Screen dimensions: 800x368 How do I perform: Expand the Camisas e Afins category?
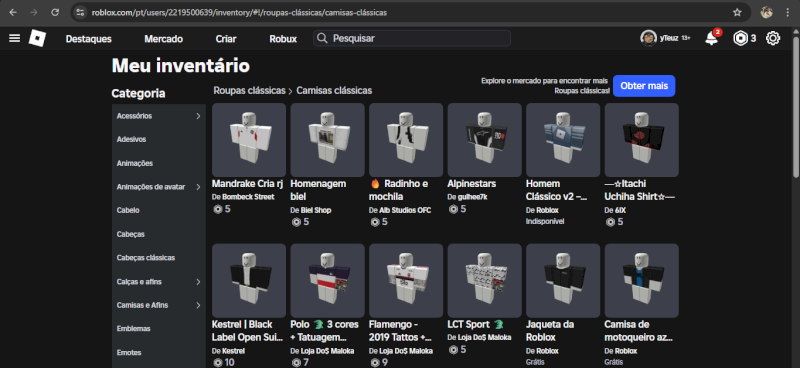point(159,305)
